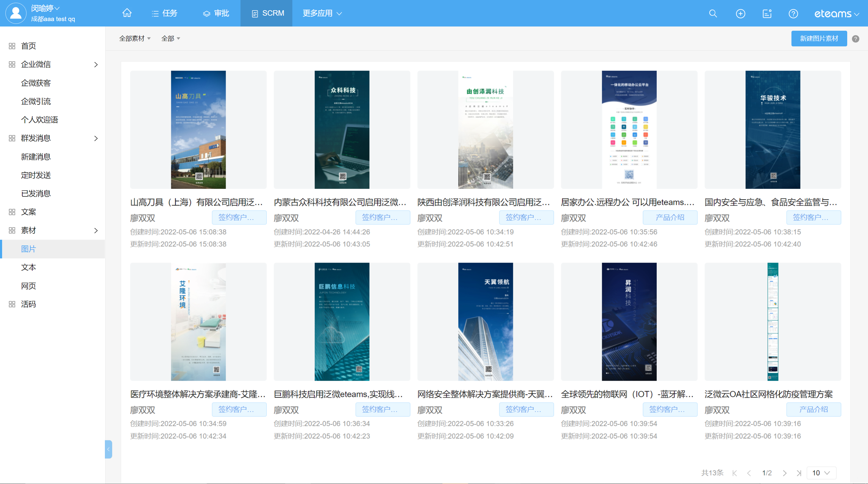
Task: Click grid icon beside 文案
Action: click(x=12, y=212)
